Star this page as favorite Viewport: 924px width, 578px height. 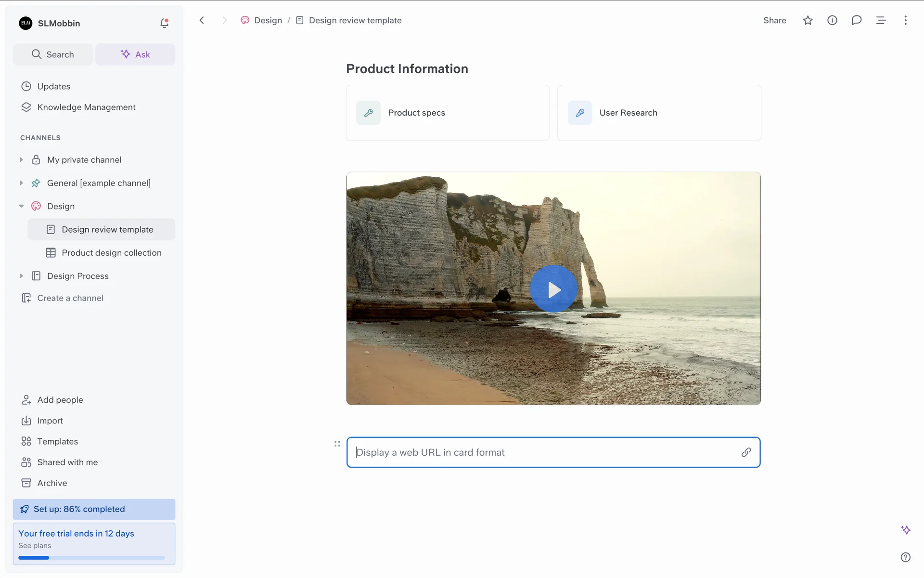(x=808, y=20)
